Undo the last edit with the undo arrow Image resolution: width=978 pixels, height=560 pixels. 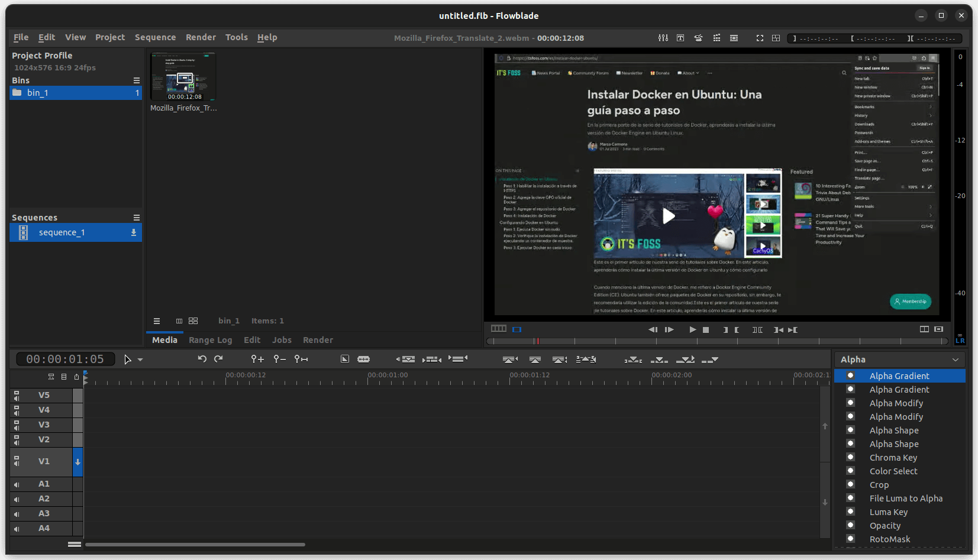click(x=202, y=359)
